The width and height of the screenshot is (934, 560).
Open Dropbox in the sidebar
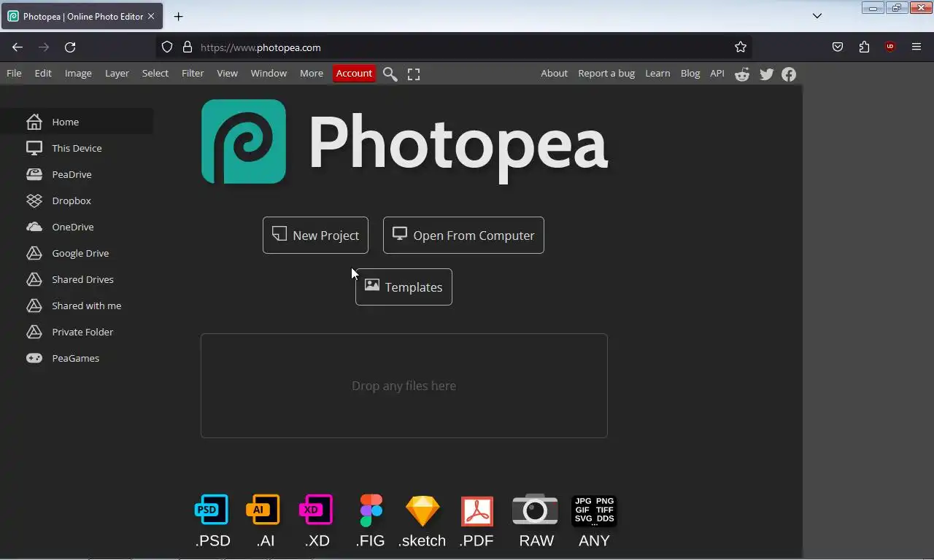point(77,201)
